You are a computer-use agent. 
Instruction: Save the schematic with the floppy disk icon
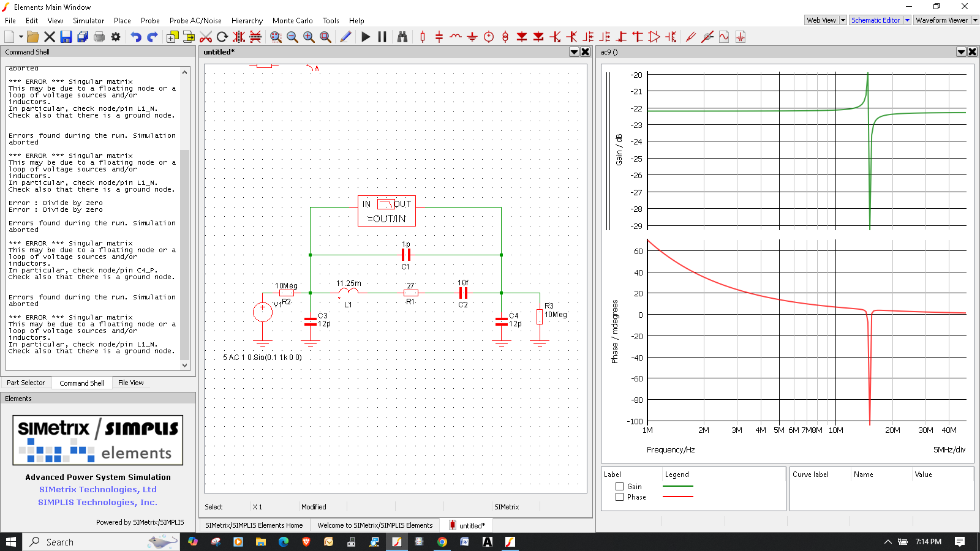[66, 37]
